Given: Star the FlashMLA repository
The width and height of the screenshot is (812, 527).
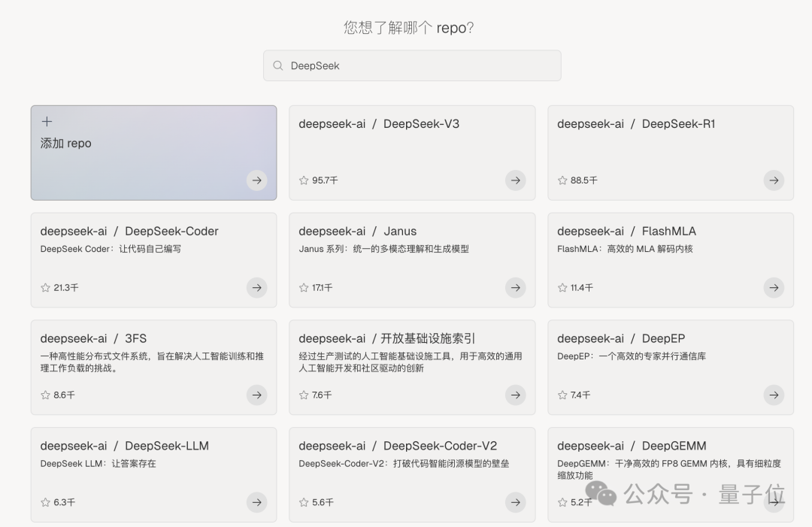Looking at the screenshot, I should tap(562, 288).
